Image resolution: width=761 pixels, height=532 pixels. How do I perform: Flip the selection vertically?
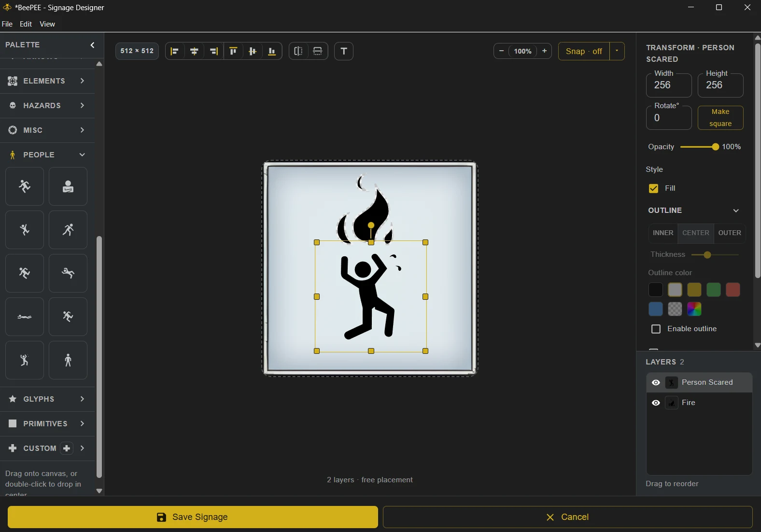[x=318, y=51]
